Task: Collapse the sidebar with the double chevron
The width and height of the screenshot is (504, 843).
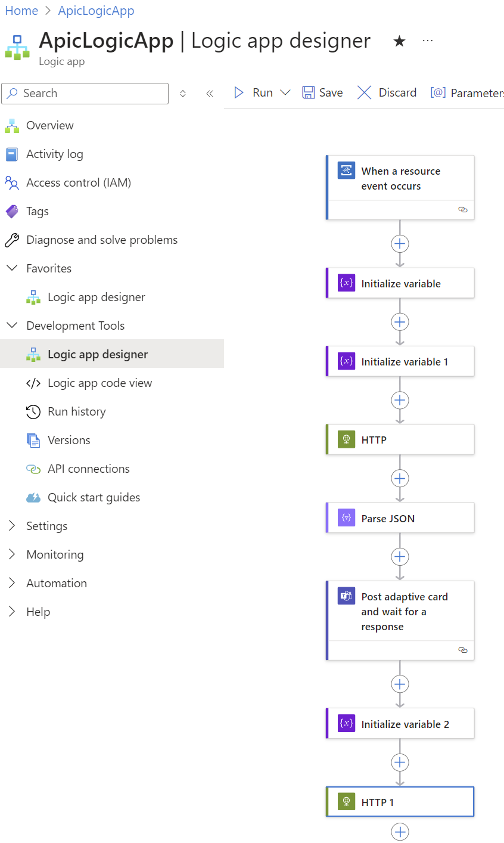Action: [x=210, y=94]
